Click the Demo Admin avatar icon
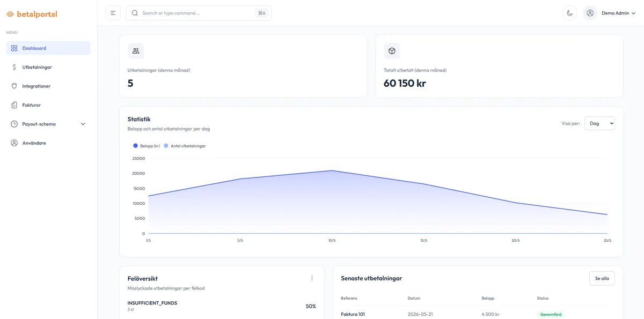 click(590, 13)
